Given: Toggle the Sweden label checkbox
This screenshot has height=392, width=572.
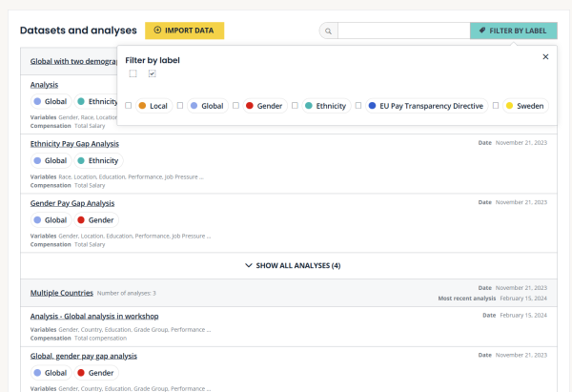Looking at the screenshot, I should (496, 106).
